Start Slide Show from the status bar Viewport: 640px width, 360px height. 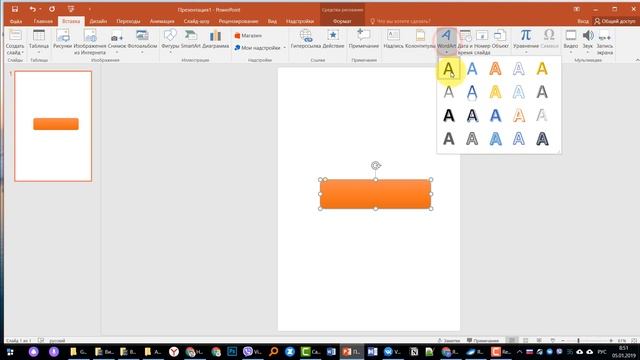pyautogui.click(x=553, y=340)
